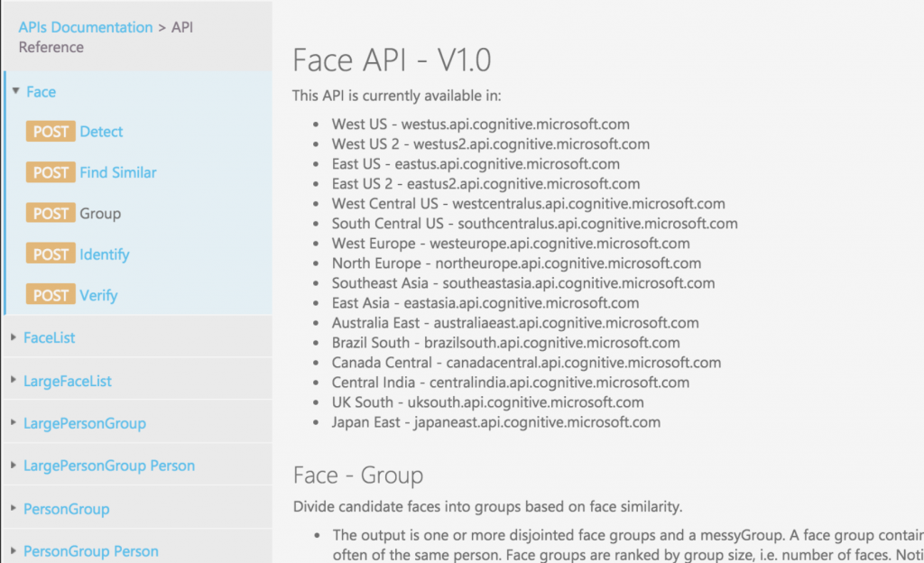
Task: Select the Group API entry
Action: [x=100, y=213]
